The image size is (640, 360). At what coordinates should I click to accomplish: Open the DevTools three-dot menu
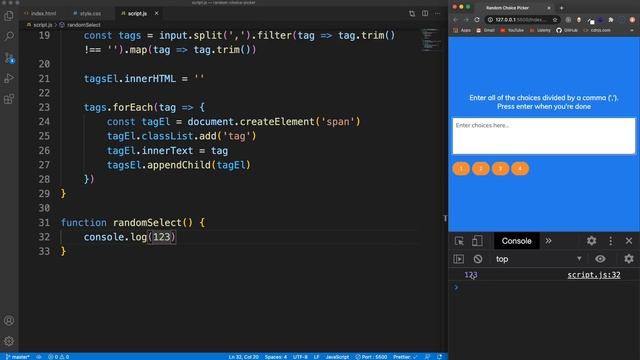coord(611,241)
